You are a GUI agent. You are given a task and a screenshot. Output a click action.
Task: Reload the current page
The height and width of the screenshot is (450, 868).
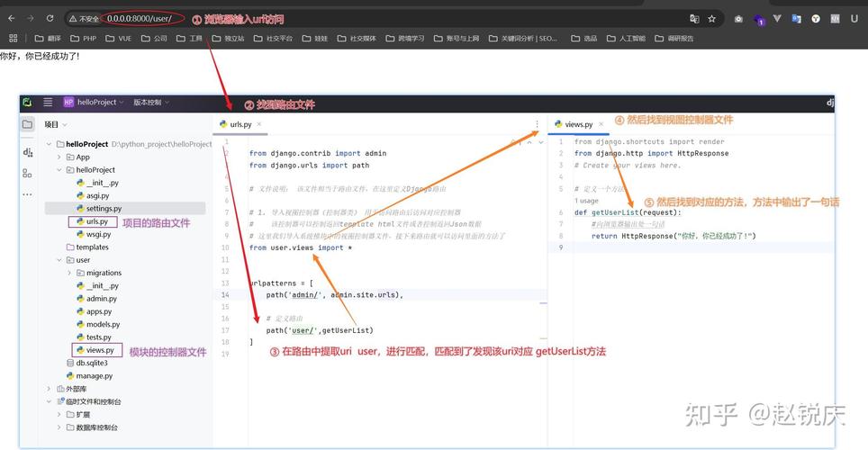pyautogui.click(x=50, y=18)
